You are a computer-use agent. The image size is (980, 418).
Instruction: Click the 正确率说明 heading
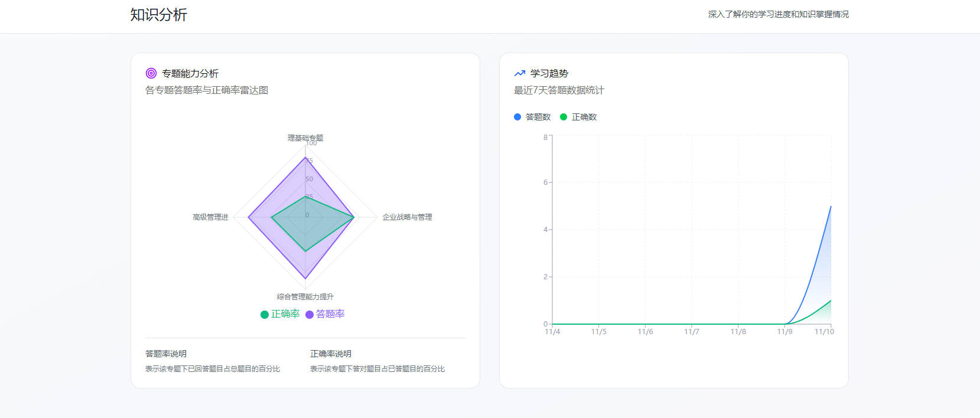tap(331, 354)
